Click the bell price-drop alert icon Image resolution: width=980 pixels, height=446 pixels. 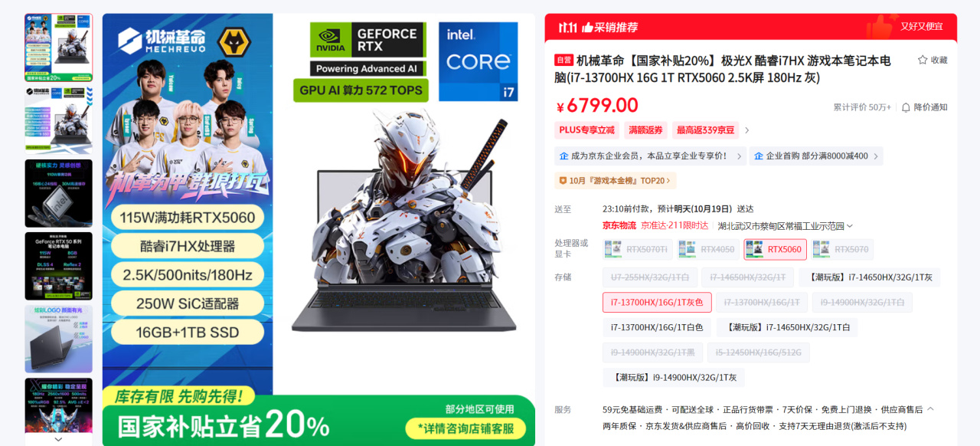pyautogui.click(x=906, y=107)
